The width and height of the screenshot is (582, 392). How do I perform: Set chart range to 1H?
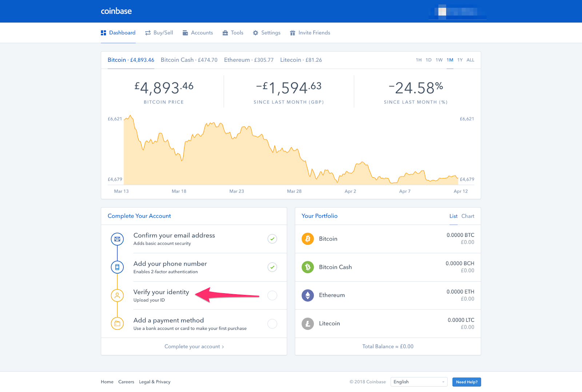click(x=419, y=60)
